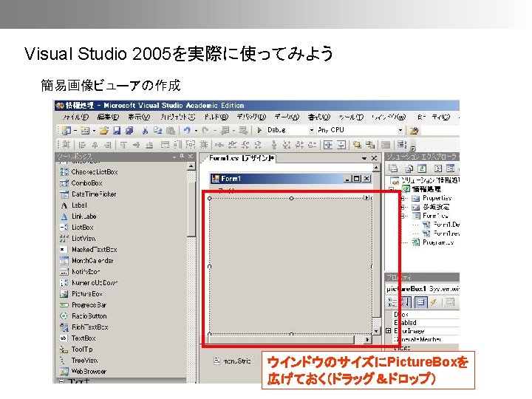Choose MonthCalendar in the toolbox

pos(86,261)
